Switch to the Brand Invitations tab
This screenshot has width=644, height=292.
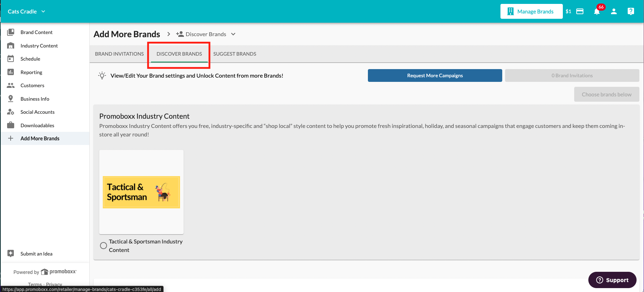coord(119,54)
